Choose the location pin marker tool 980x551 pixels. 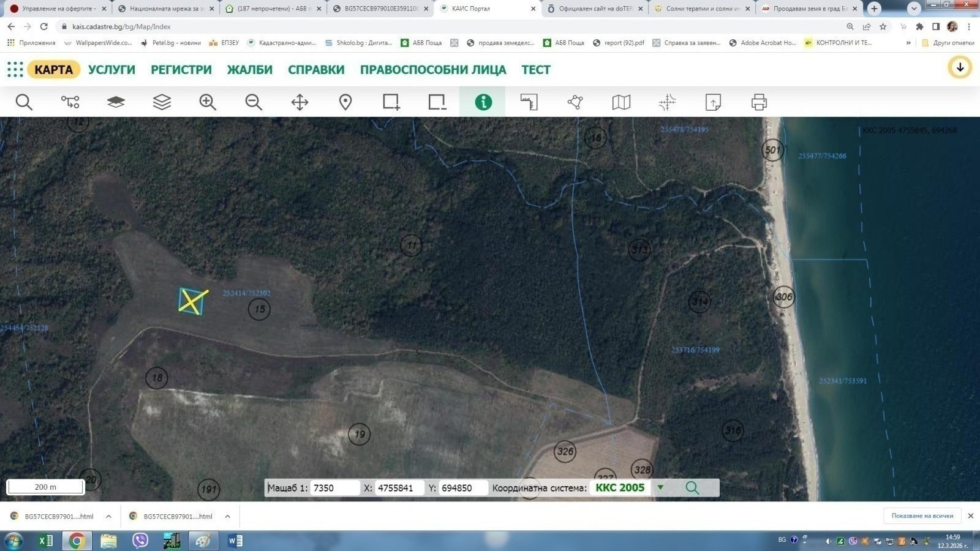click(345, 102)
